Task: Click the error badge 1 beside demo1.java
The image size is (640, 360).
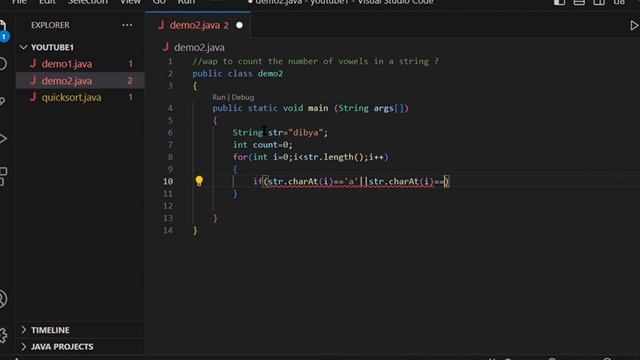Action: (131, 64)
